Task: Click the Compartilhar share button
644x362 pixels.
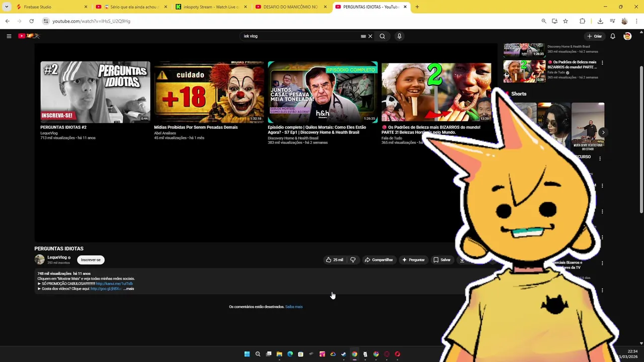Action: coord(379,260)
